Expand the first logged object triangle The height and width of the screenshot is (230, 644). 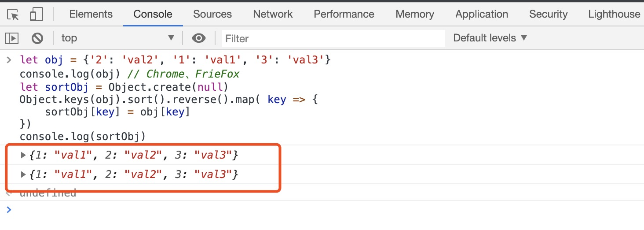click(23, 155)
